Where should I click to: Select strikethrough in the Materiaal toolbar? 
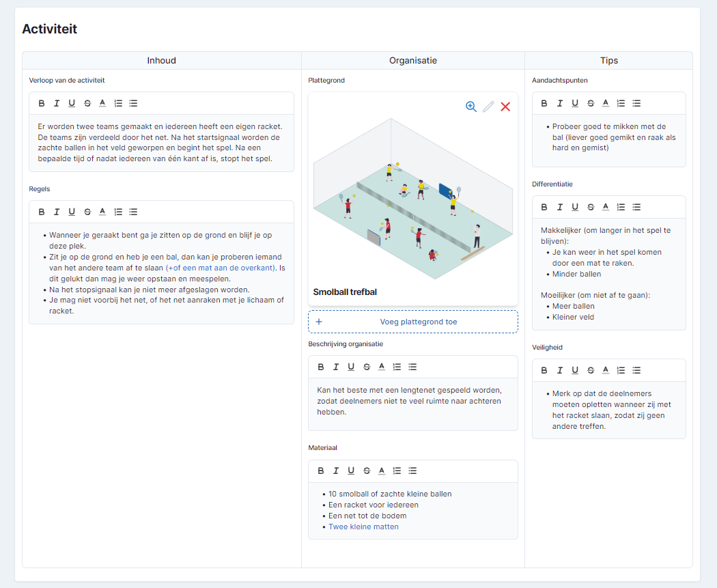click(x=366, y=471)
